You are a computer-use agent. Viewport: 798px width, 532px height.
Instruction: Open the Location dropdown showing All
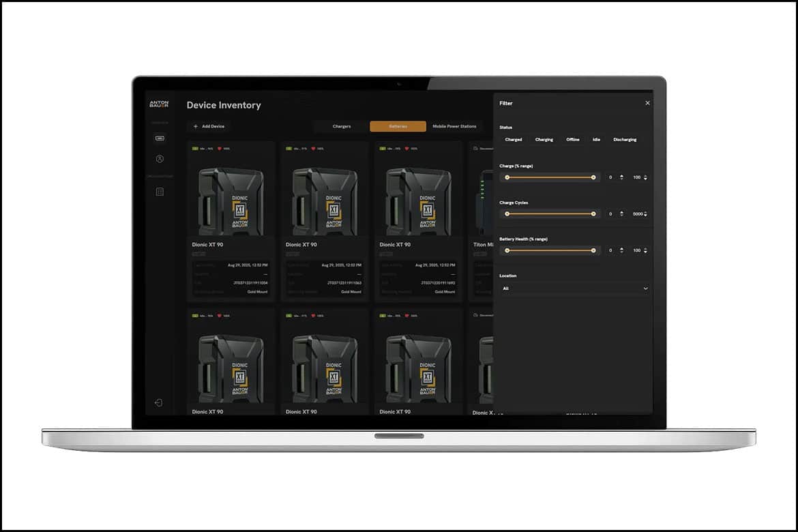[x=574, y=289]
